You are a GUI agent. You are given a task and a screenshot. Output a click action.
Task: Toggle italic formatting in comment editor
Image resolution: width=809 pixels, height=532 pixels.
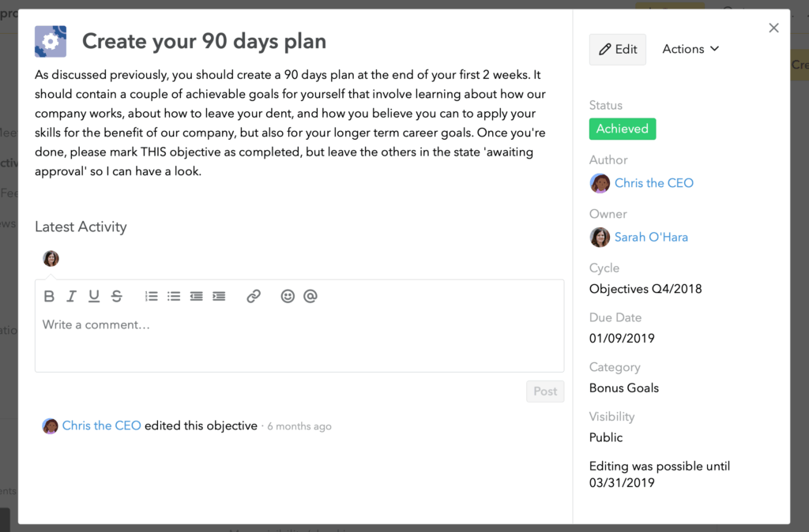[x=71, y=296]
